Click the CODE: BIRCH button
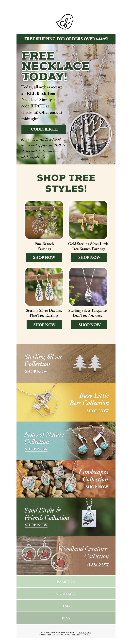 (x=44, y=129)
